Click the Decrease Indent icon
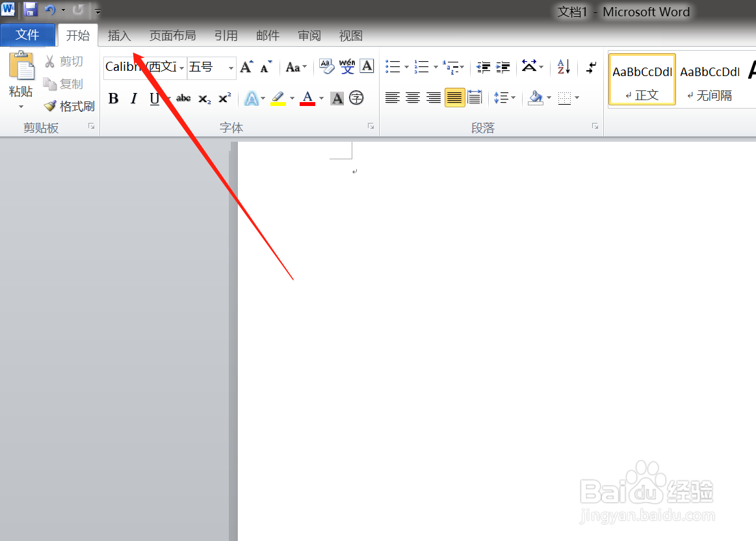Viewport: 756px width, 541px height. (x=483, y=67)
